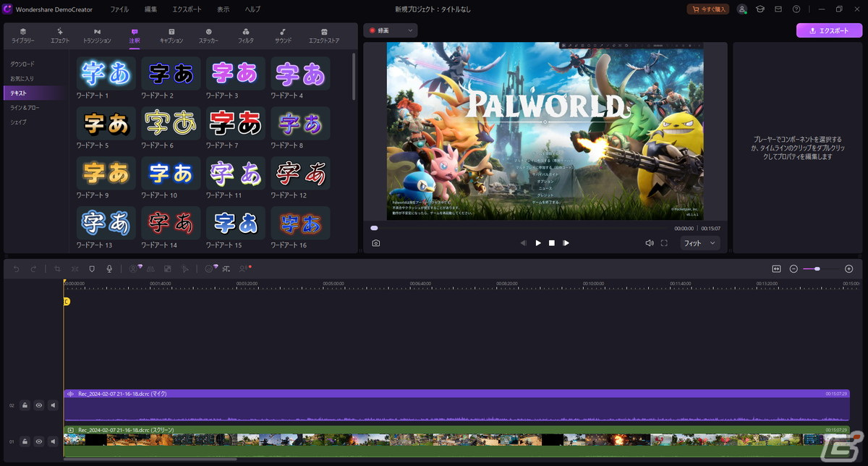Zoom in timeline with plus icon

[848, 268]
